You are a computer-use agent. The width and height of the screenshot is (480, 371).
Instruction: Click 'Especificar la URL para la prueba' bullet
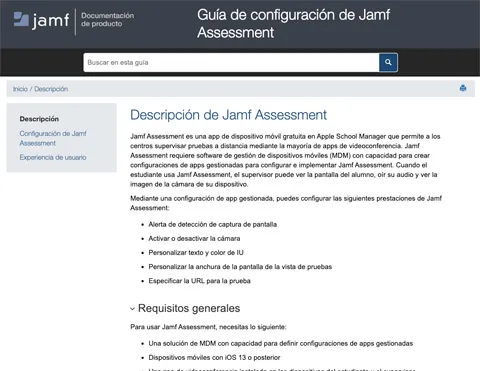click(199, 281)
